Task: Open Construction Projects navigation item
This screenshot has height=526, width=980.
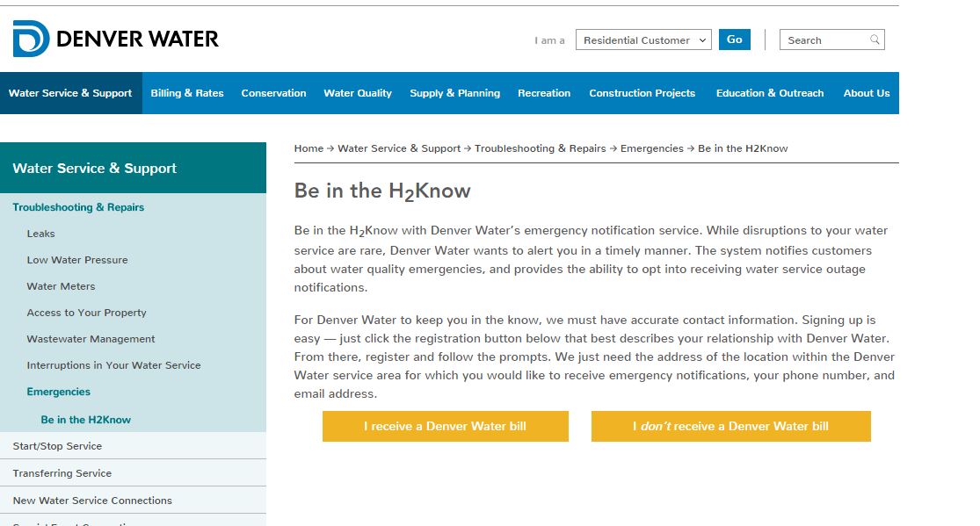Action: click(642, 92)
